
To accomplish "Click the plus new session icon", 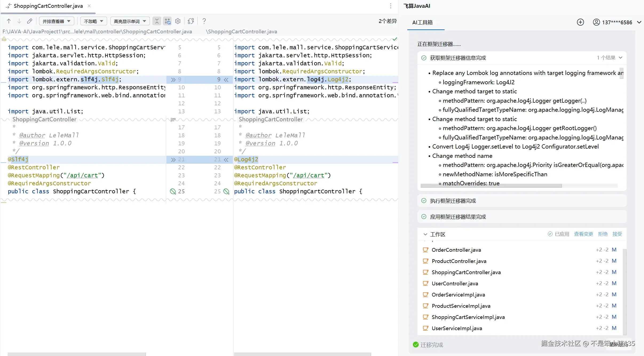I will click(x=580, y=22).
